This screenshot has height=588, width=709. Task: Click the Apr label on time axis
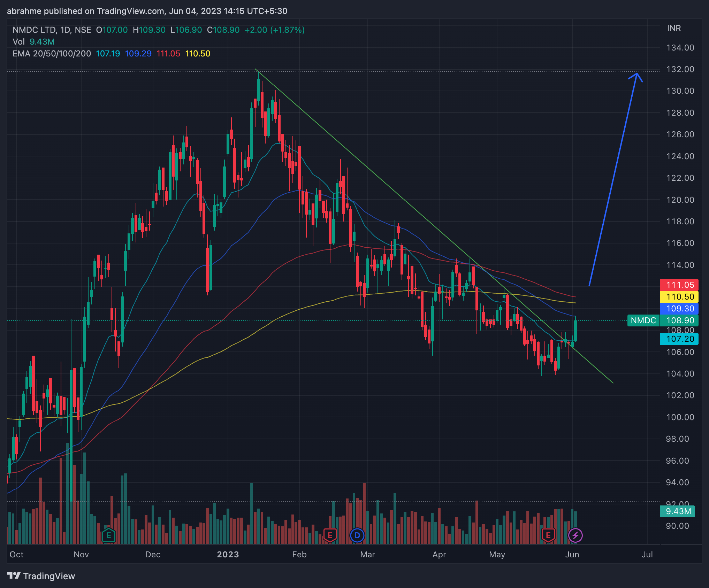(439, 555)
